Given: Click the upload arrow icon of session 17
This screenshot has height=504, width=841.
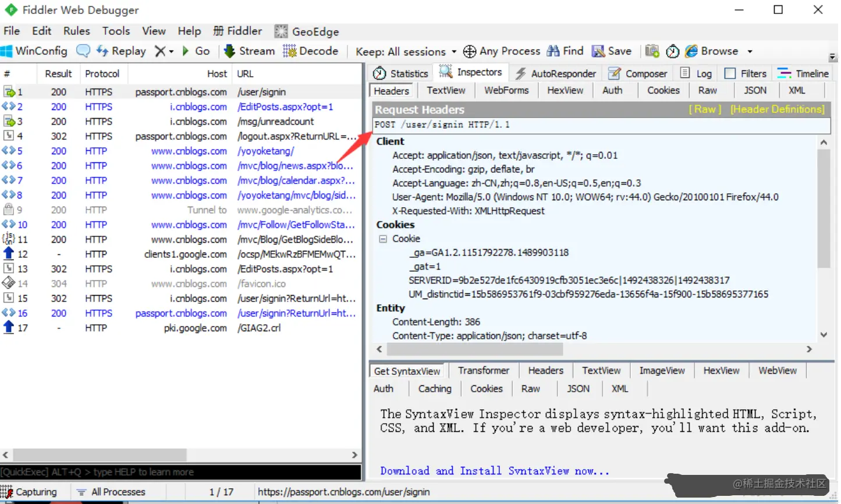Looking at the screenshot, I should 9,328.
